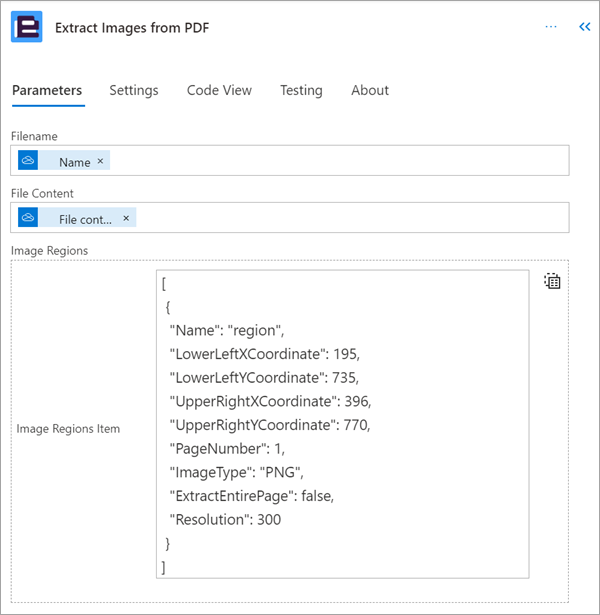The height and width of the screenshot is (615, 600).
Task: Select the Parameters tab
Action: 47,90
